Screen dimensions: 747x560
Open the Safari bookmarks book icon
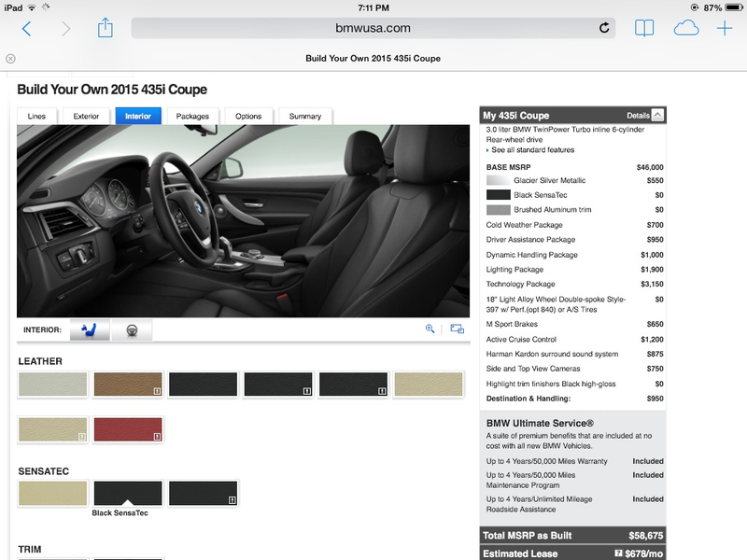[x=644, y=28]
